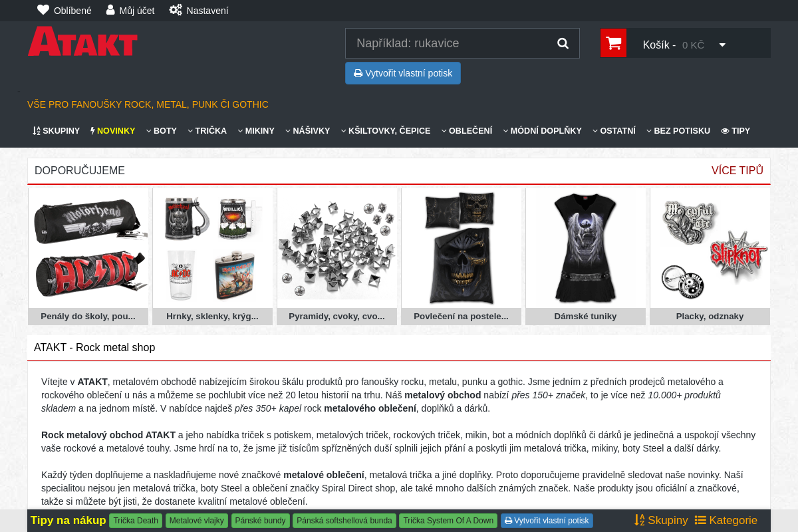Click the heart favorites icon
Viewport: 798px width, 532px height.
(x=43, y=10)
